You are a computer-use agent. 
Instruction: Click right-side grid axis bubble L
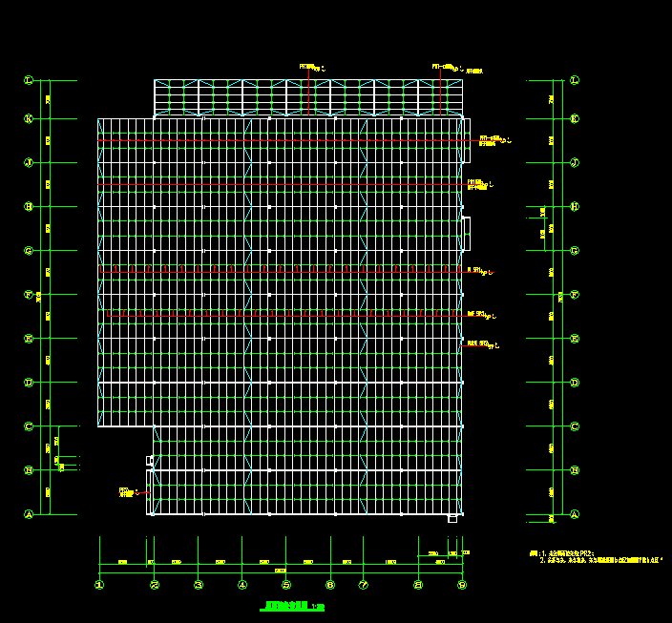pos(575,81)
